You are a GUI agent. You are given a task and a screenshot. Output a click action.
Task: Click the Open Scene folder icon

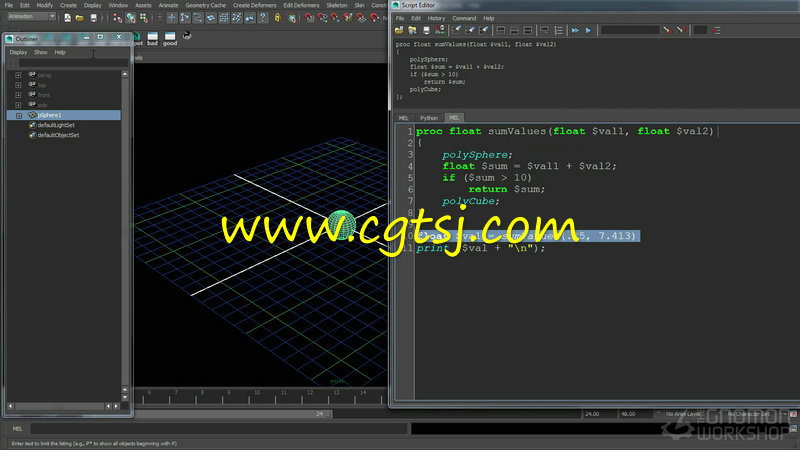[80, 18]
